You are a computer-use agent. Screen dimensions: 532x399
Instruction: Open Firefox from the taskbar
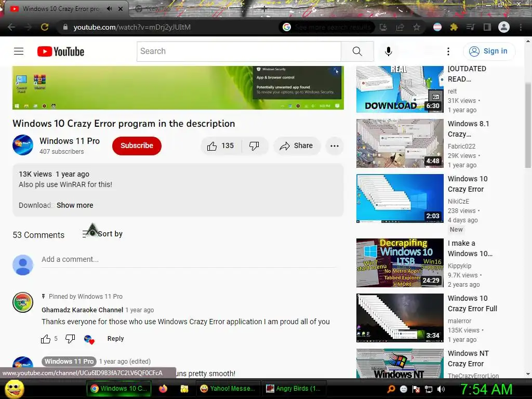tap(163, 389)
